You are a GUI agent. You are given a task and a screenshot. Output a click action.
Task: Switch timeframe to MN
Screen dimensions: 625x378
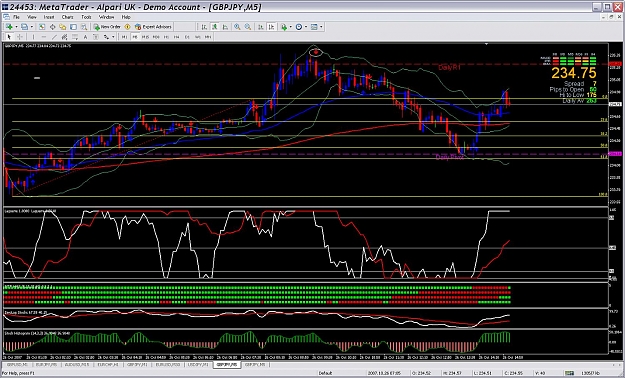(x=208, y=37)
